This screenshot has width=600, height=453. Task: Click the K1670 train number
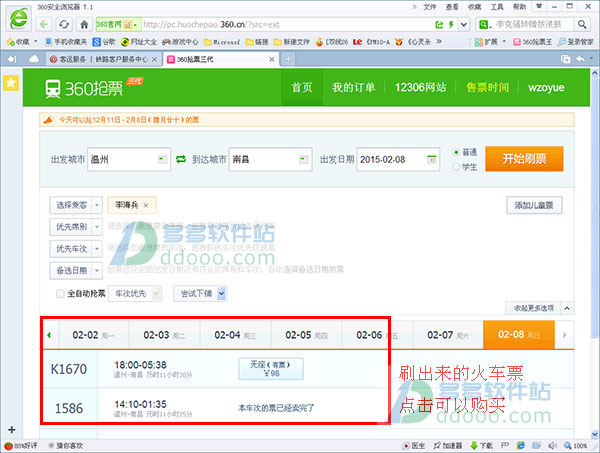[69, 369]
